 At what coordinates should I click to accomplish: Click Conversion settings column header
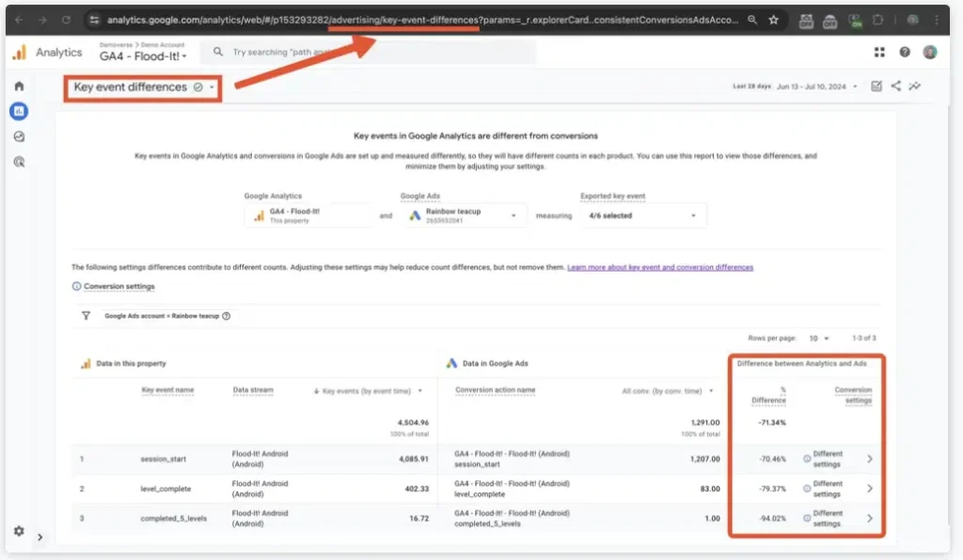853,395
